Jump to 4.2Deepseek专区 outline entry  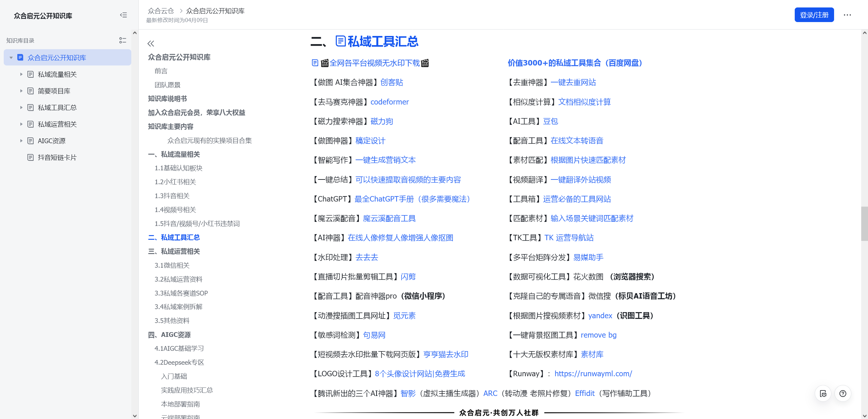[x=179, y=362]
